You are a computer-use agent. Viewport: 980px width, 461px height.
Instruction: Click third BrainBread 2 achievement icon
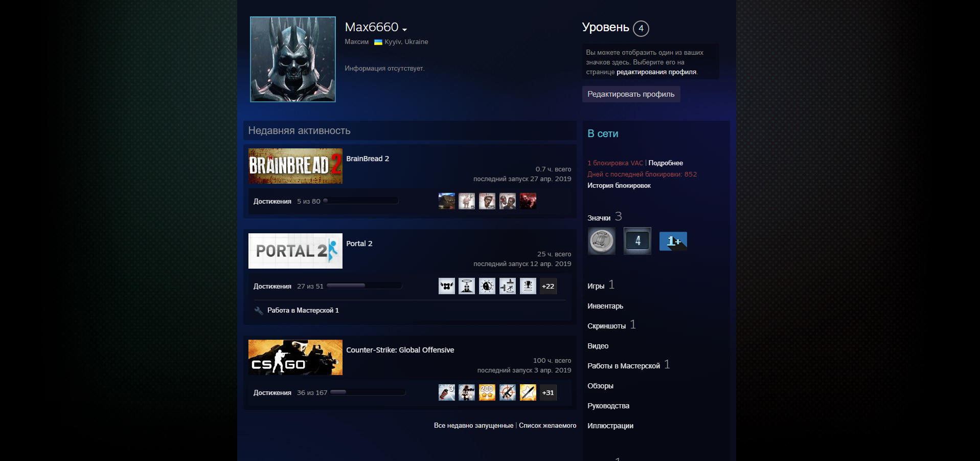(x=487, y=201)
